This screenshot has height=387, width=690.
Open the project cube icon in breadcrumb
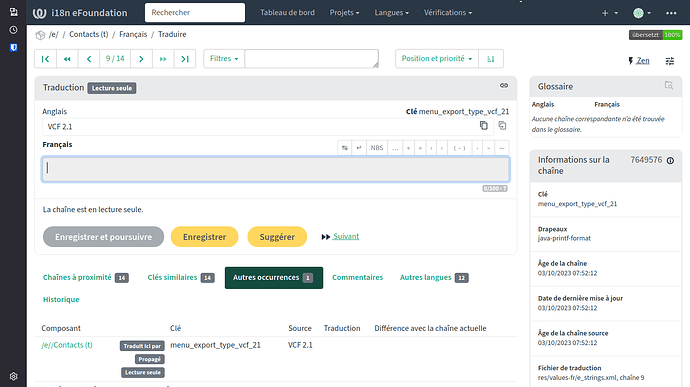coord(40,35)
